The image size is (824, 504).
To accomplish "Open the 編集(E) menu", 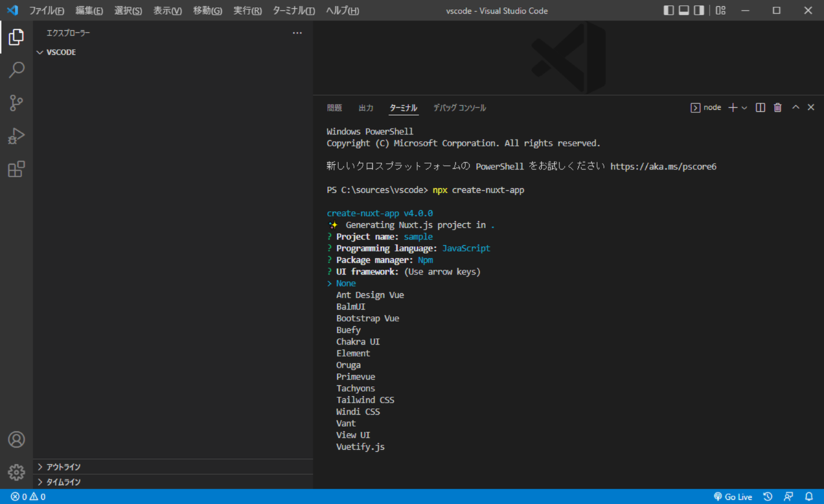I will [x=89, y=11].
